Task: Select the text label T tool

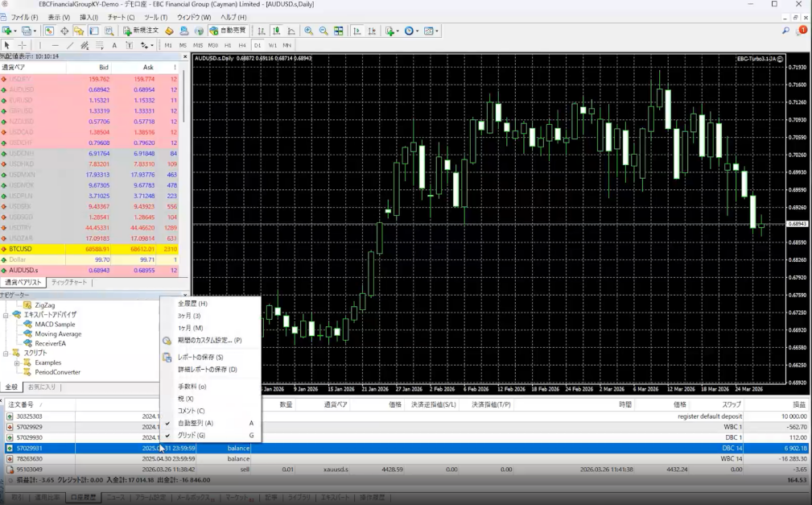Action: point(129,46)
